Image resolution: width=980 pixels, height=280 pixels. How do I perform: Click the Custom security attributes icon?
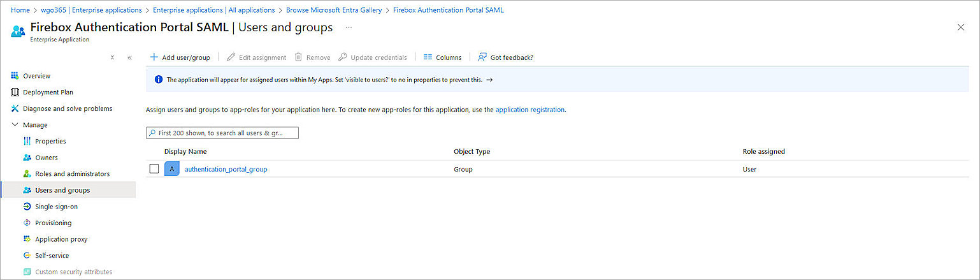(27, 272)
